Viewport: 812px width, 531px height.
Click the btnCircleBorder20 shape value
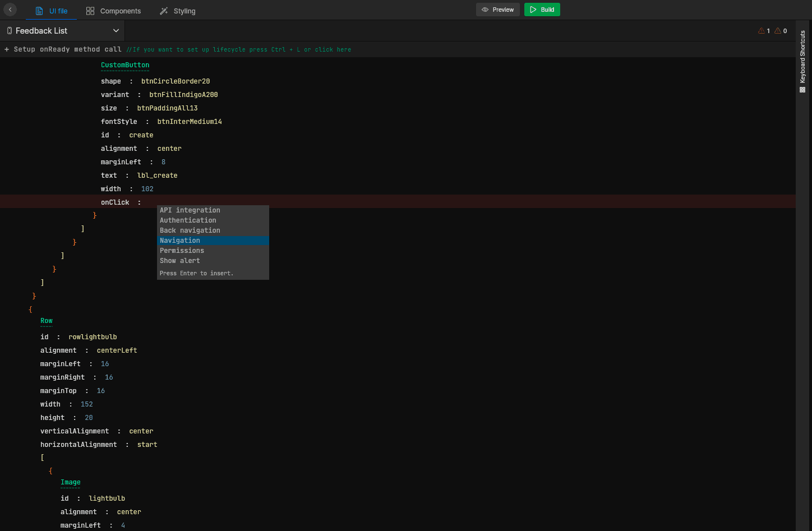[x=176, y=81]
